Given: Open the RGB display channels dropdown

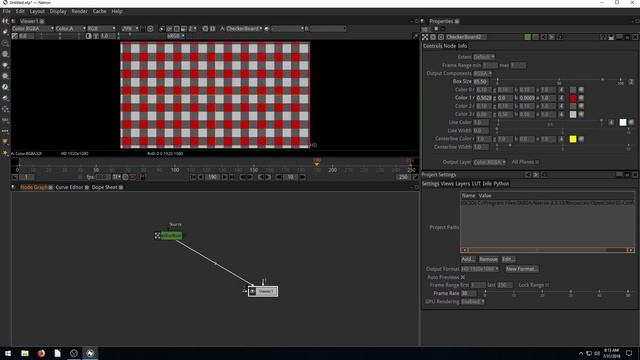Looking at the screenshot, I should (101, 29).
